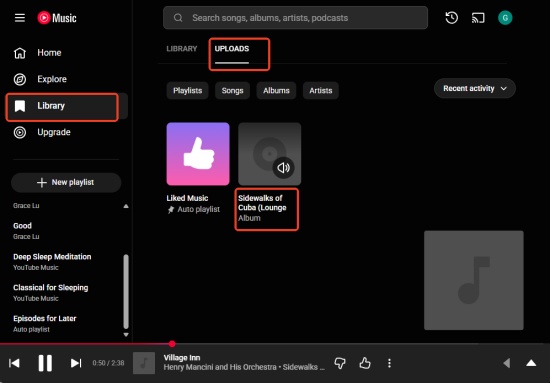550x383 pixels.
Task: Click the speaker now-playing icon on album
Action: pos(283,168)
